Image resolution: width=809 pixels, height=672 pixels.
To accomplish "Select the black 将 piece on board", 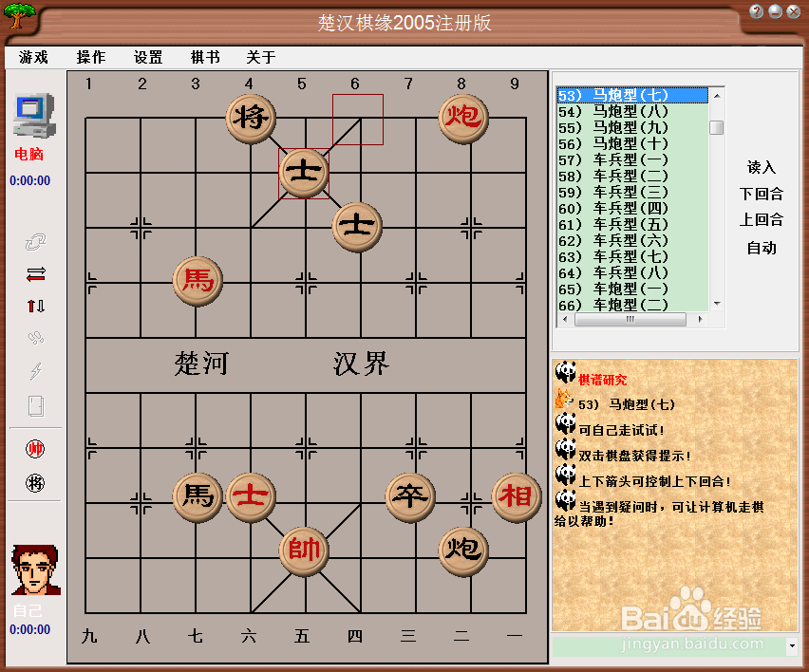I will 251,118.
